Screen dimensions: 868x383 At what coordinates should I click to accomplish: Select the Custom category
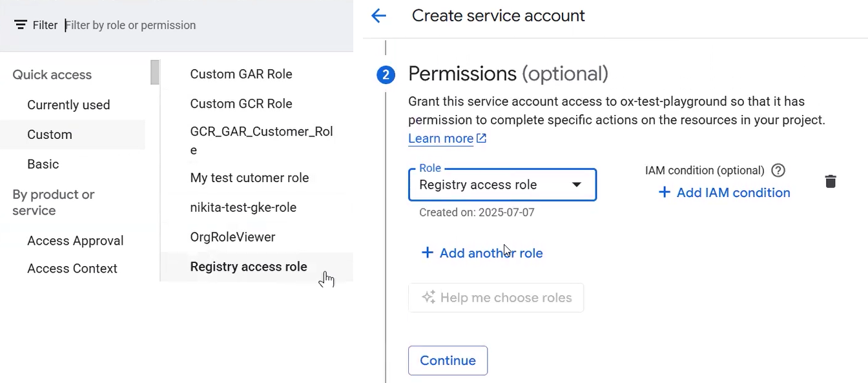(x=50, y=134)
